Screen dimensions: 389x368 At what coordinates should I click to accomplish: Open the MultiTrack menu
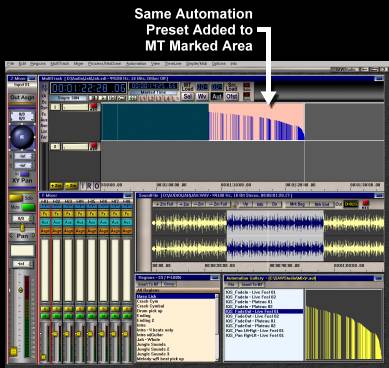(60, 64)
